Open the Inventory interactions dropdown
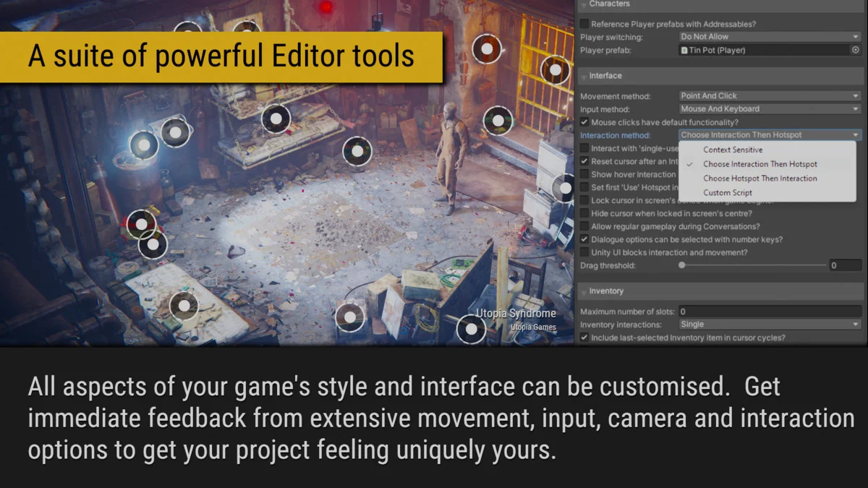868x488 pixels. [x=769, y=324]
